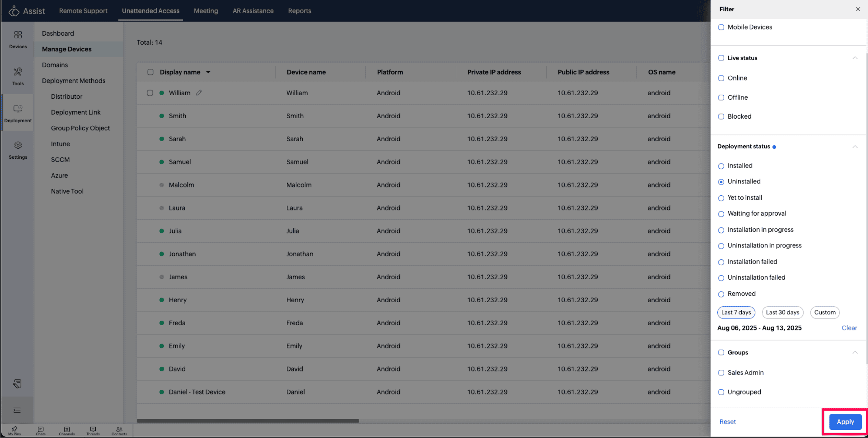868x438 pixels.
Task: Click the Clear date range link
Action: 849,328
